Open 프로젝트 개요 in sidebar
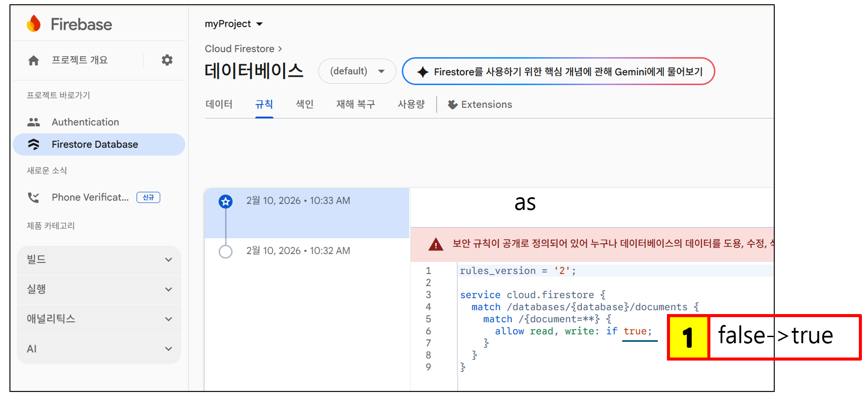 click(x=79, y=60)
